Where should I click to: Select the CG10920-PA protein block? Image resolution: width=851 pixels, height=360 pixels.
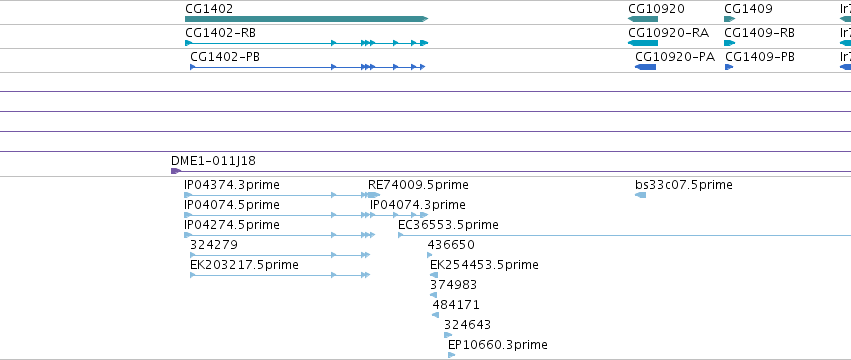(x=645, y=67)
